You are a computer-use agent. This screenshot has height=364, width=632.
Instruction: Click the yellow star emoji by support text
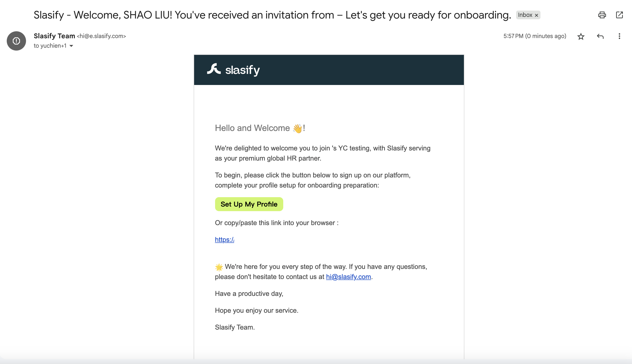point(219,267)
